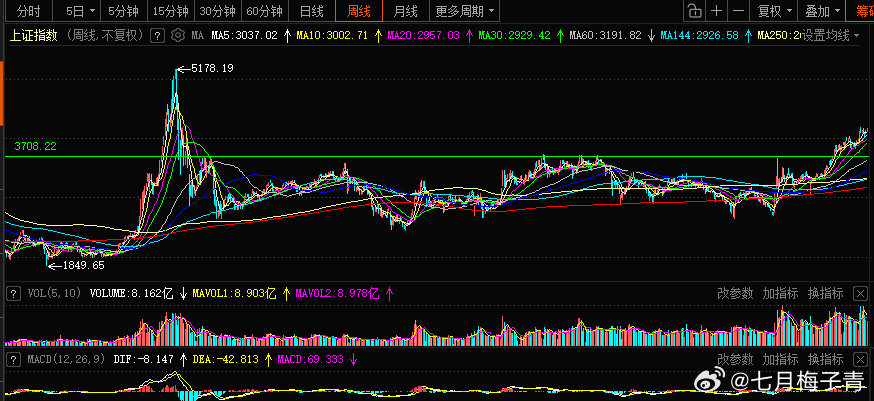The width and height of the screenshot is (874, 401).
Task: Click the VOLUME:8.162亿 value
Action: (132, 293)
